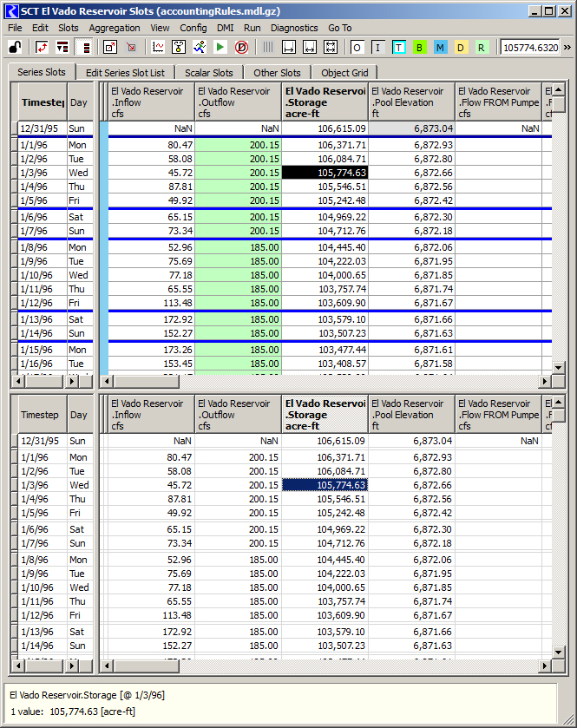Screen dimensions: 577x728
Task: Click the upper pane's bold Timestep header
Action: coord(43,102)
